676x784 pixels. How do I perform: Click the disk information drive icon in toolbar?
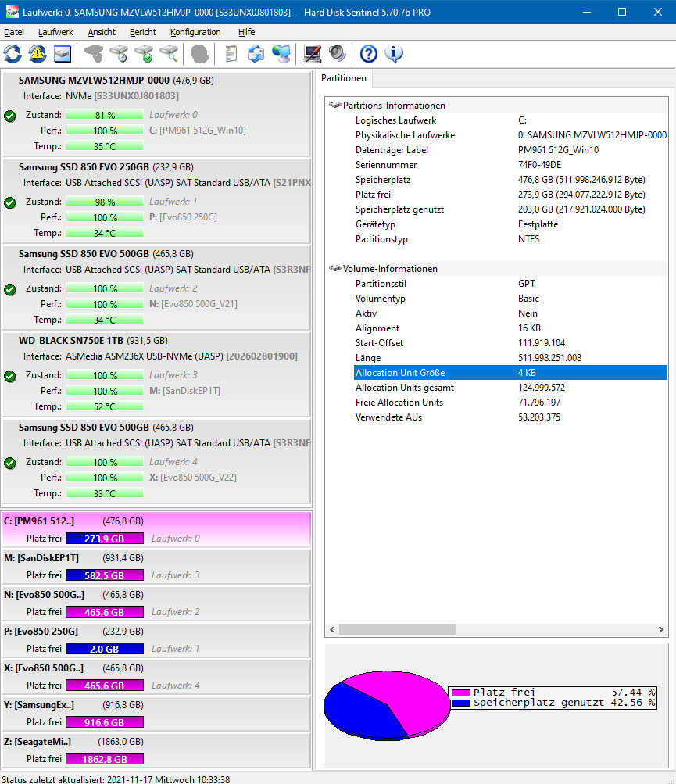coord(63,53)
